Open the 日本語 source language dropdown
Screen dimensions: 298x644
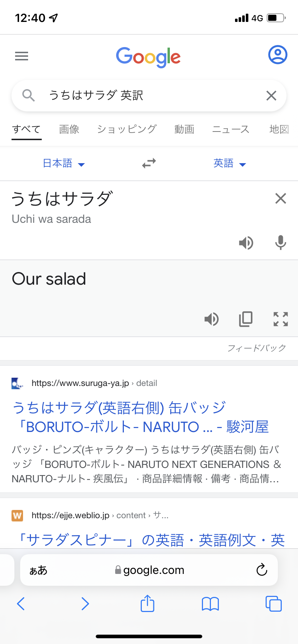[64, 164]
